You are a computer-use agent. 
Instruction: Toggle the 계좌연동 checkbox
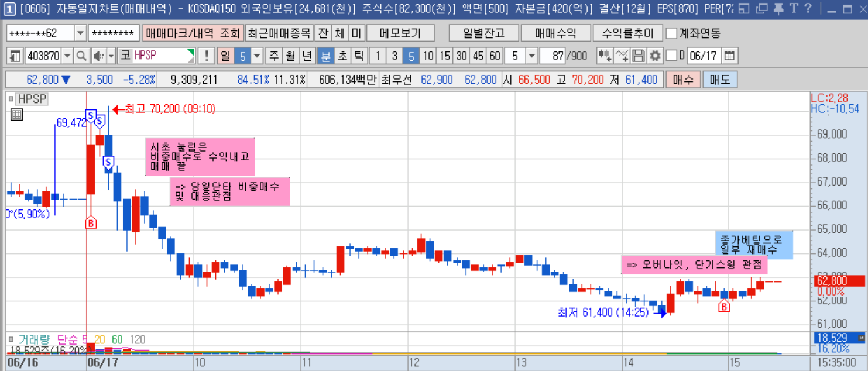[671, 33]
